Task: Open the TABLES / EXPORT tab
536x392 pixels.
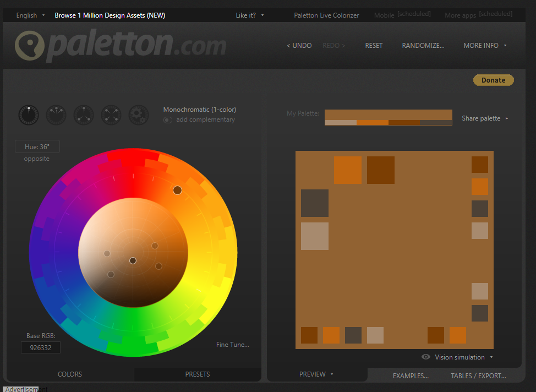Action: point(478,376)
